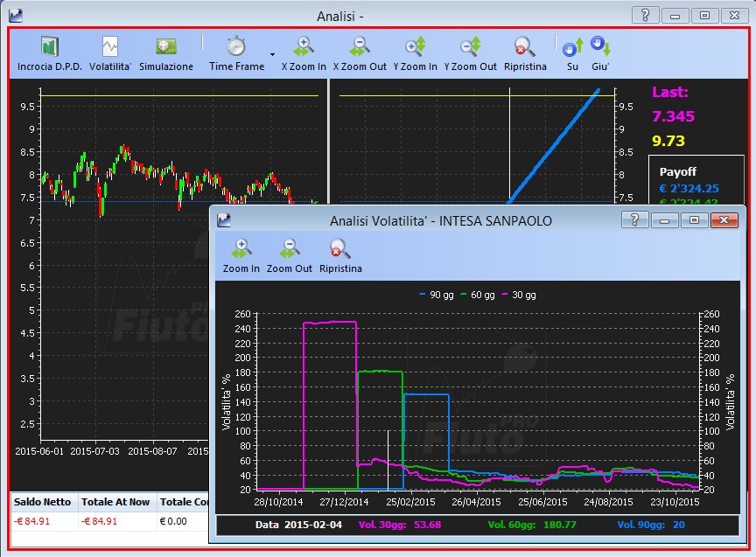Click the 90 gg legend entry
The width and height of the screenshot is (756, 557).
(437, 295)
